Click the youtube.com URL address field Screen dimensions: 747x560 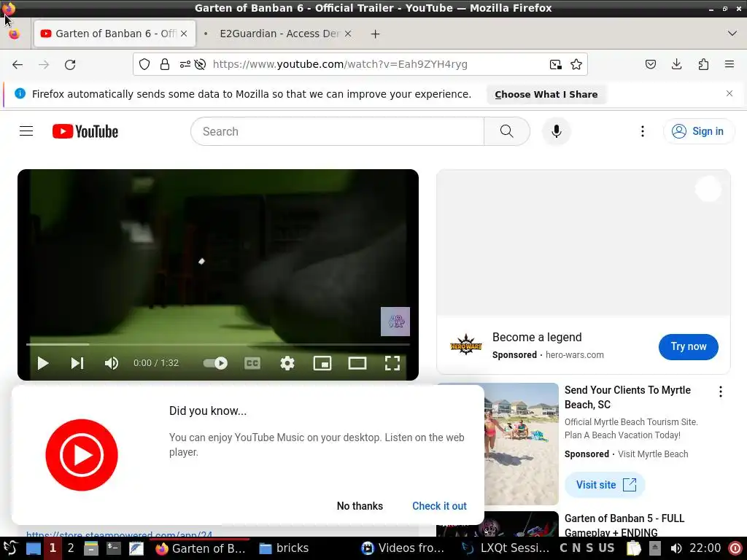point(340,64)
